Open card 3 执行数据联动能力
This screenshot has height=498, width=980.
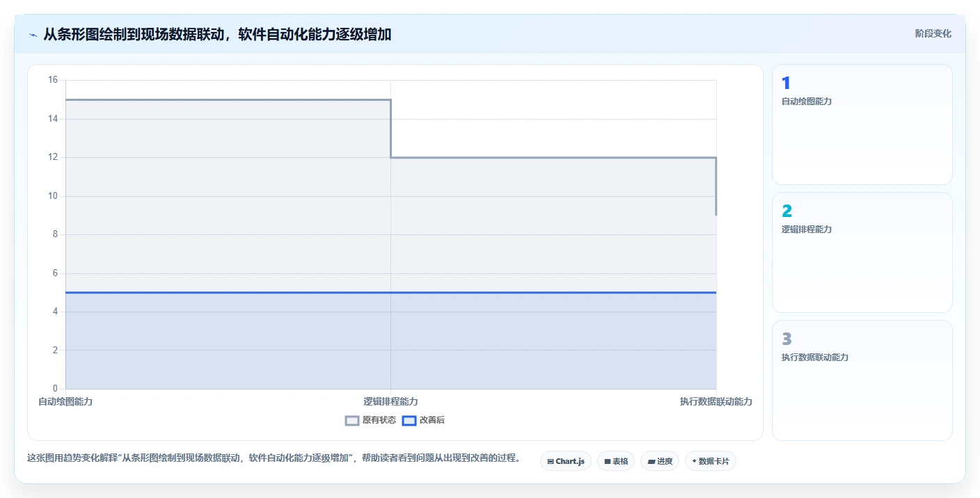pyautogui.click(x=862, y=380)
